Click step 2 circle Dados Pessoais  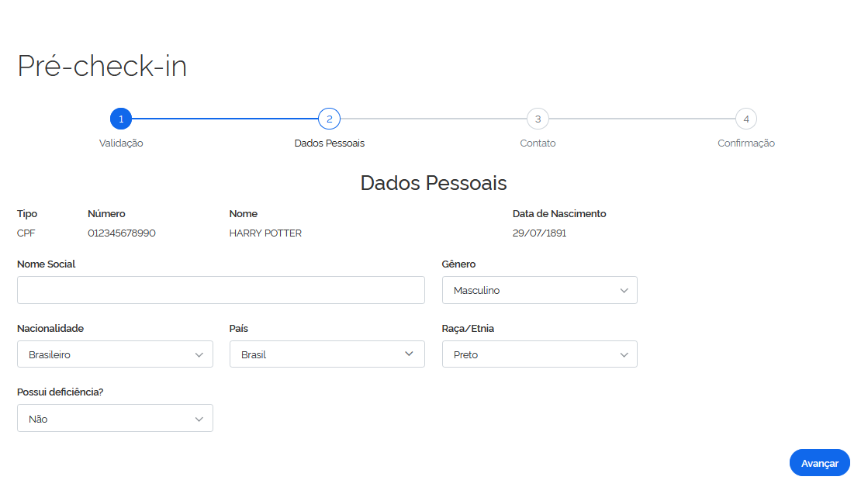click(330, 119)
